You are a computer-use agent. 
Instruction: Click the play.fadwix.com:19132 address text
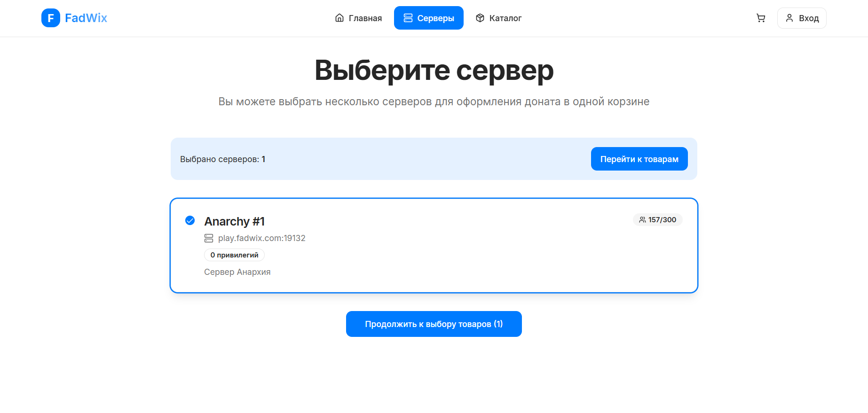pyautogui.click(x=261, y=238)
